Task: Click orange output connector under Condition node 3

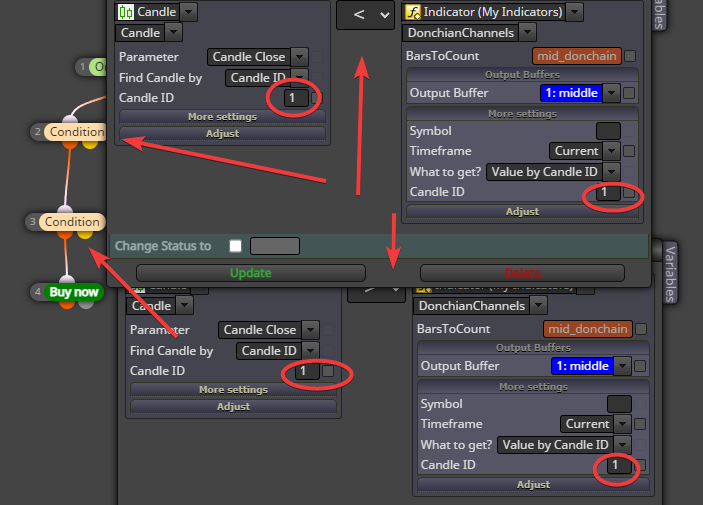Action: (x=65, y=234)
